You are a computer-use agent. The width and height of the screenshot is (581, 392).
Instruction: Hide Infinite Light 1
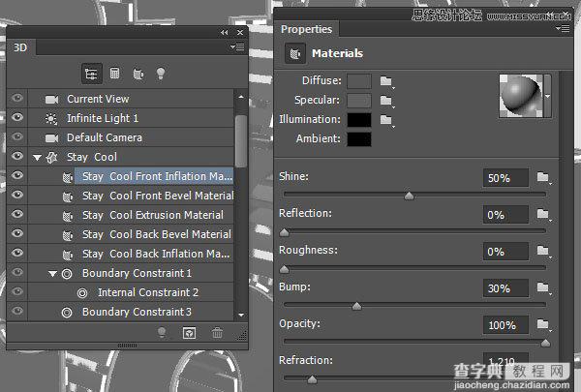point(17,117)
